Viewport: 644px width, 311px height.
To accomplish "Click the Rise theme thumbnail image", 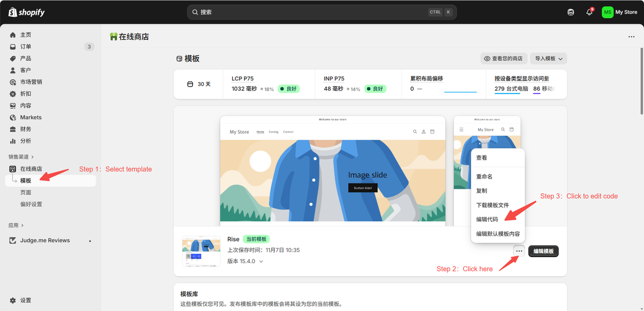I will point(201,251).
